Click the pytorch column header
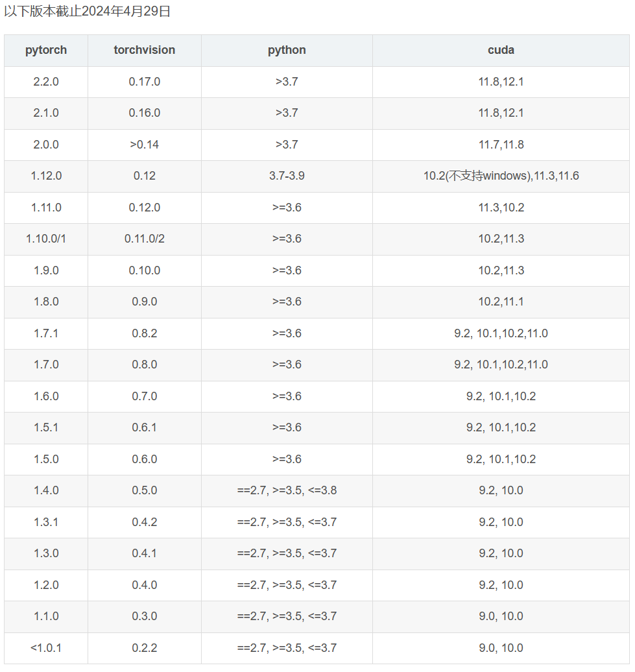 [x=46, y=50]
